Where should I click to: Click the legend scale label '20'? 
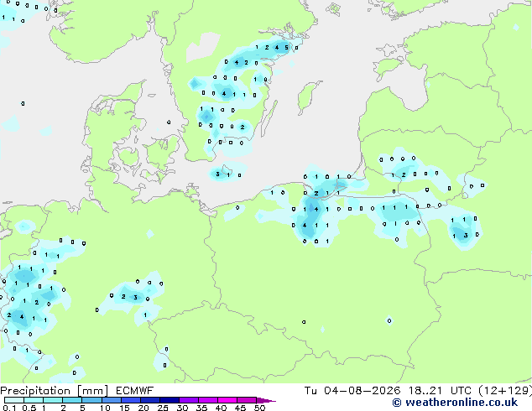143,408
